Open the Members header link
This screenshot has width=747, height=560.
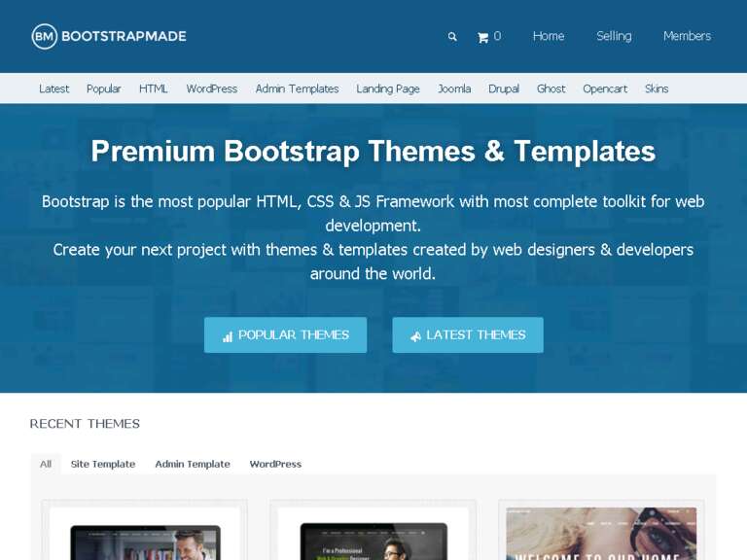687,36
